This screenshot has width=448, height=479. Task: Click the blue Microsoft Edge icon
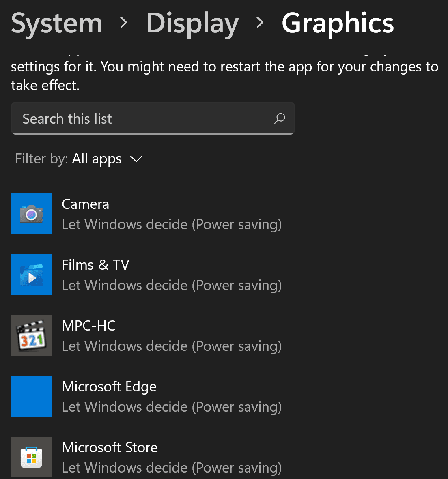[x=31, y=396]
